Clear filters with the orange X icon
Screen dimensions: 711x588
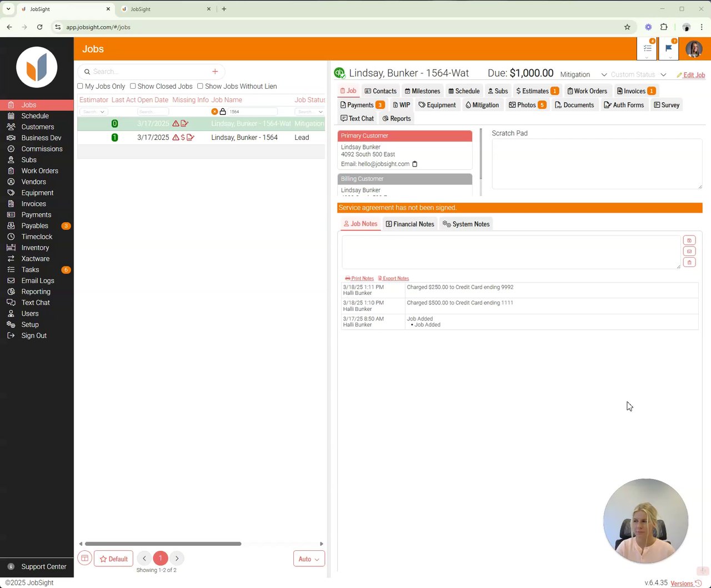pyautogui.click(x=214, y=112)
